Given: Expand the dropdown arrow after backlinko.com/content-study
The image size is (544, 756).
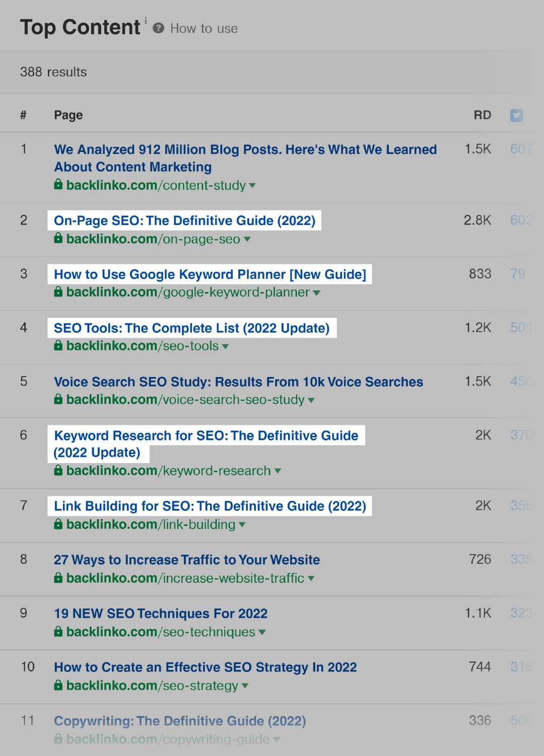Looking at the screenshot, I should pyautogui.click(x=252, y=186).
